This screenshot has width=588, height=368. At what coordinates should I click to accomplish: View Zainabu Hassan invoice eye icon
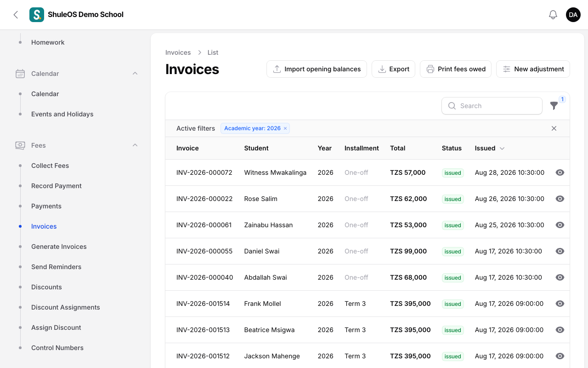coord(560,225)
